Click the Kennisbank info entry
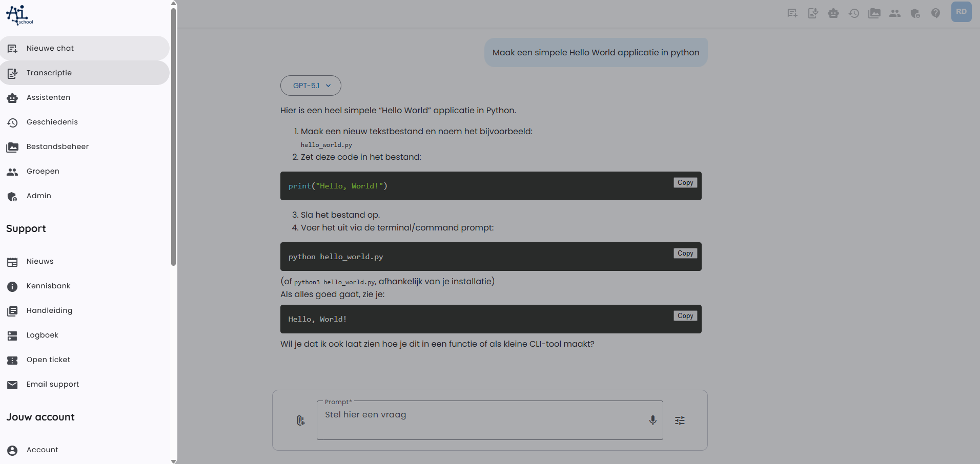Screen dimensions: 980x464 [x=48, y=286]
